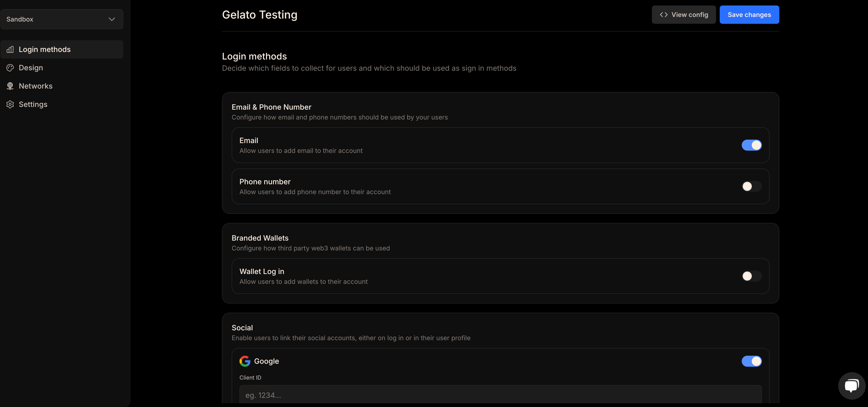
Task: Open the Sandbox environment dropdown
Action: (62, 19)
